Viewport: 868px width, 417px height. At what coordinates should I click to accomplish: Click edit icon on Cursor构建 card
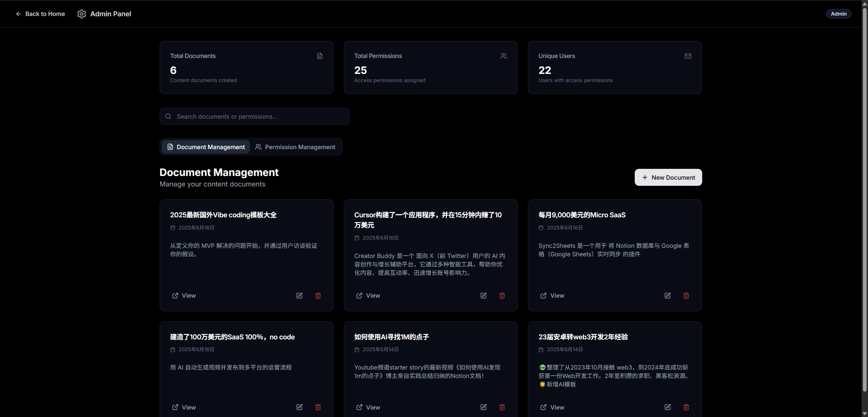click(483, 296)
